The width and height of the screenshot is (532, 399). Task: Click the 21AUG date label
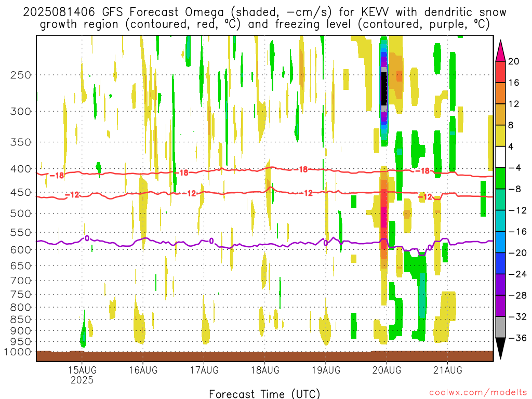click(x=448, y=370)
